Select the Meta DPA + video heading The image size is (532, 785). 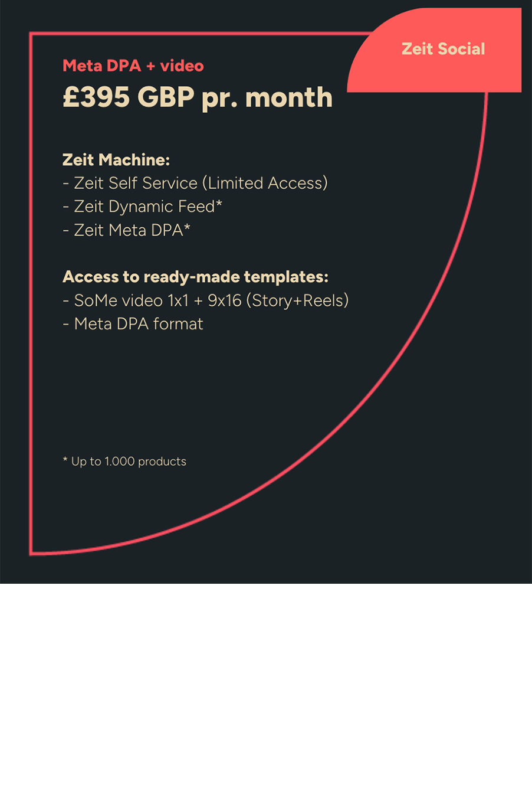tap(133, 66)
